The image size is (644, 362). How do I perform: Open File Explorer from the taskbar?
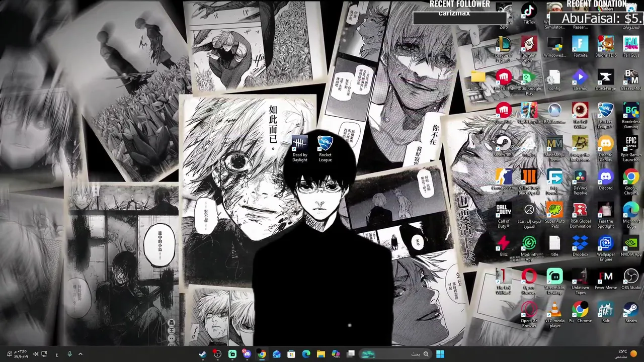click(321, 354)
